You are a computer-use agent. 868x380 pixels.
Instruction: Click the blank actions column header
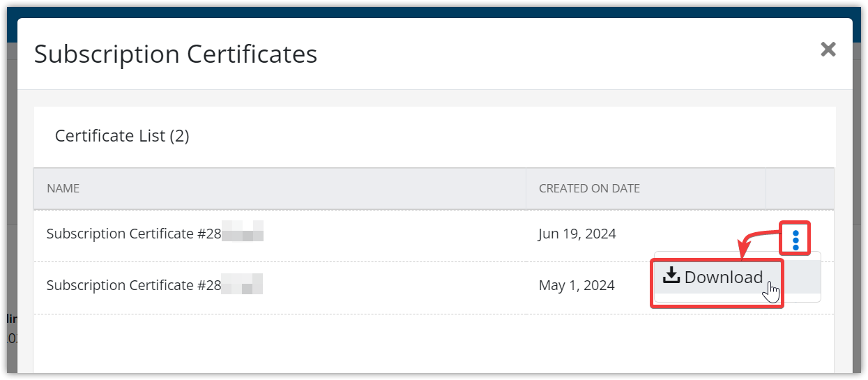pyautogui.click(x=800, y=188)
